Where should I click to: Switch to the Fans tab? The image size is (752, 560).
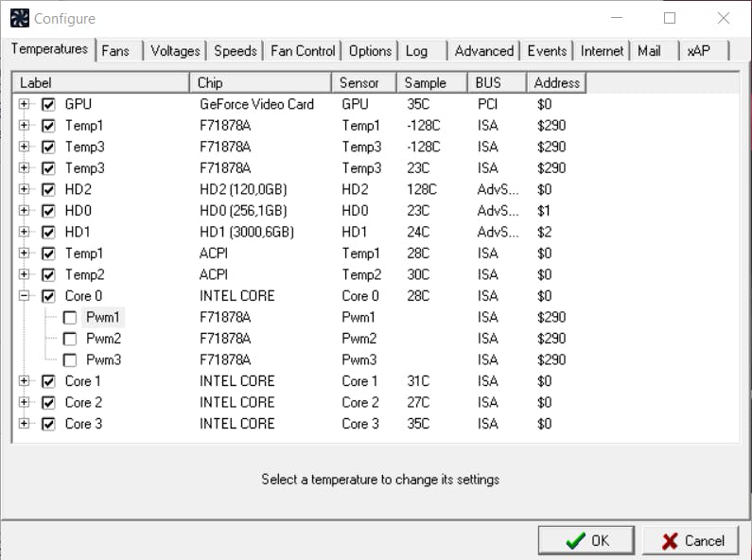[115, 51]
